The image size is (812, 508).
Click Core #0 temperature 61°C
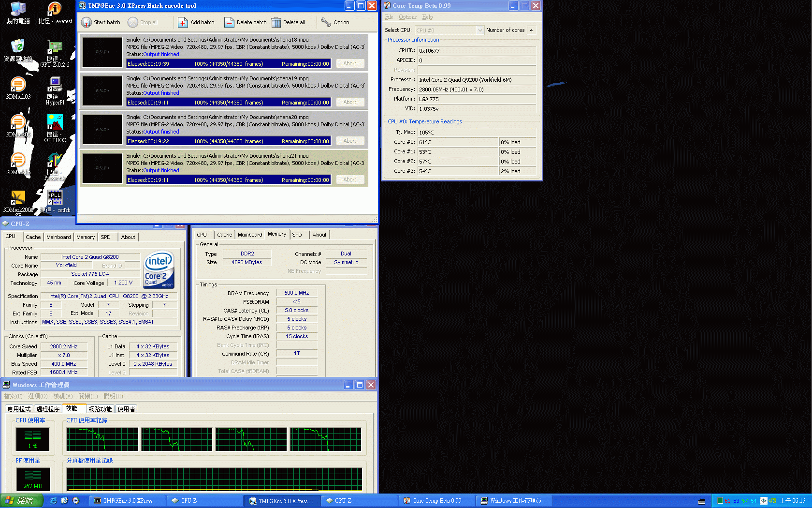[458, 142]
